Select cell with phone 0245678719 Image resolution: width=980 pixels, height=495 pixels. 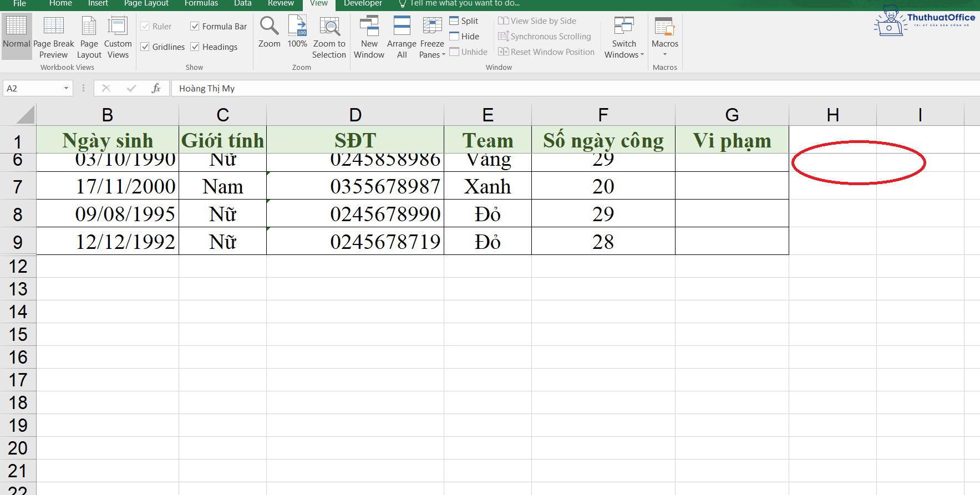(356, 242)
